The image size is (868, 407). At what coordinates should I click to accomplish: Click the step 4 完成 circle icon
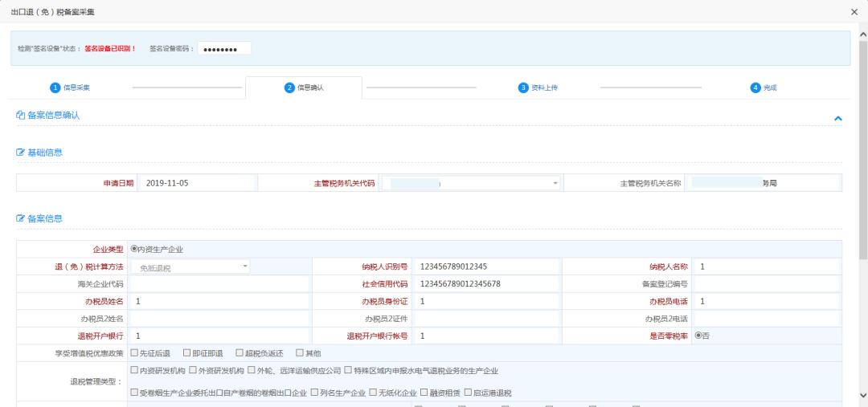pos(755,88)
